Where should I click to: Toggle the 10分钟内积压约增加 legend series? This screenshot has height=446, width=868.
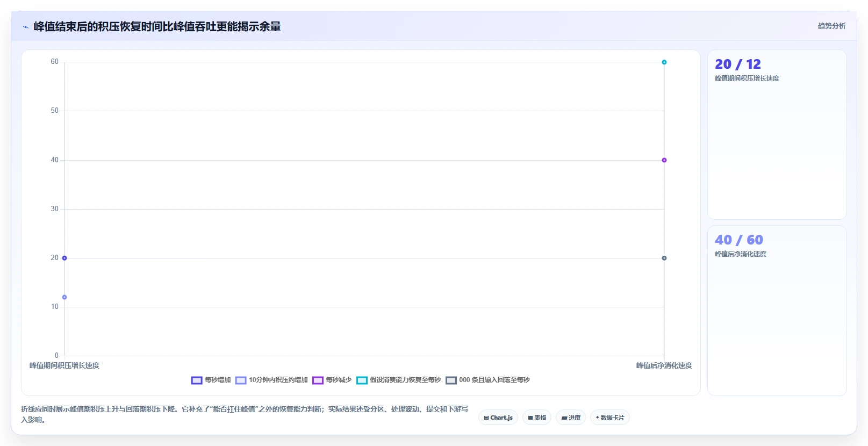pyautogui.click(x=271, y=380)
